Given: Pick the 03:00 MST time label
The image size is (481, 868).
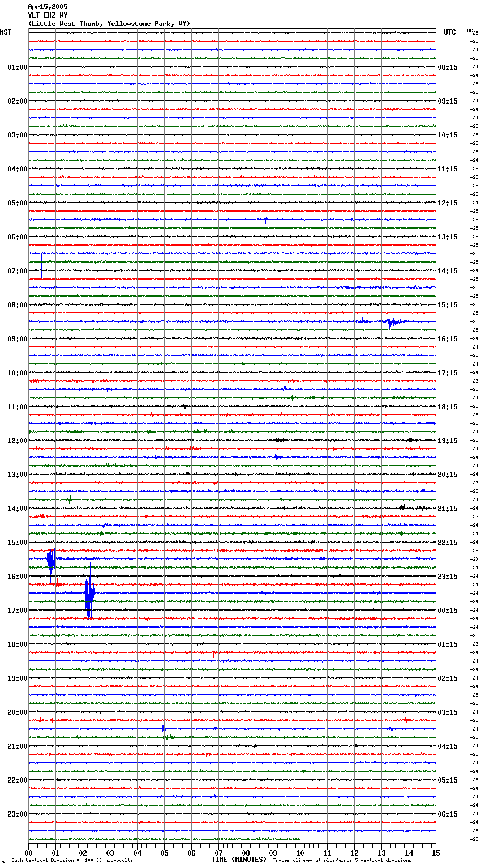Looking at the screenshot, I should coord(18,135).
